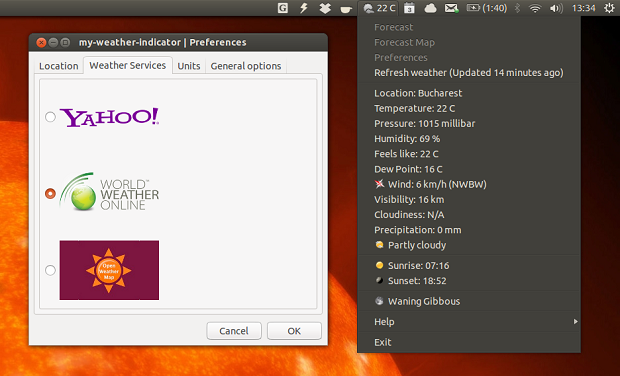Choose Forecast from the weather menu
The image size is (620, 376).
click(x=469, y=27)
